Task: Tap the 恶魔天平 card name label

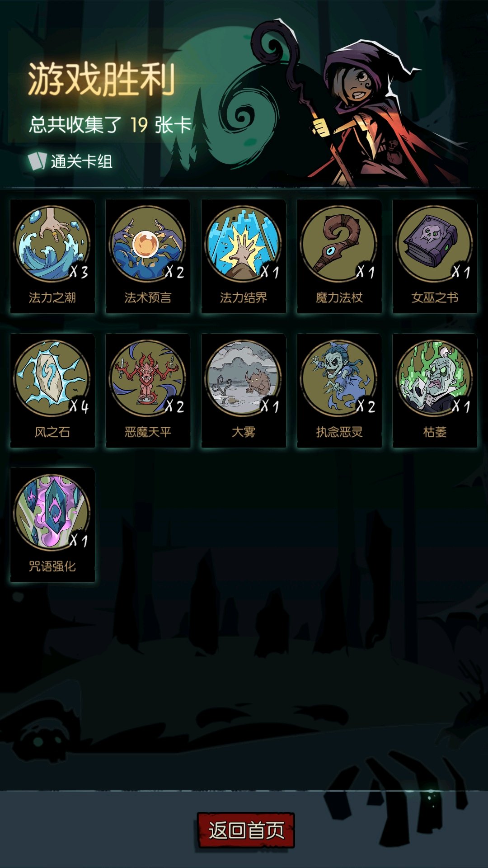Action: click(x=148, y=432)
